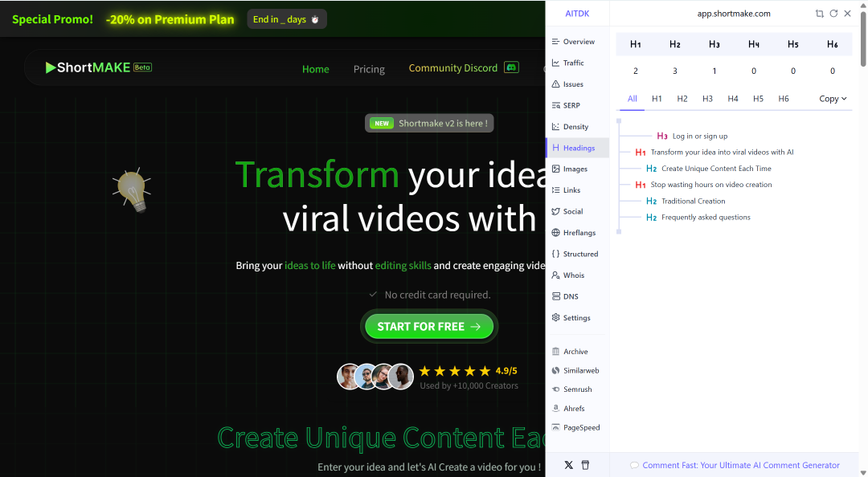Viewport: 868px width, 477px height.
Task: Click the user avatars group thumbnail
Action: pos(375,377)
